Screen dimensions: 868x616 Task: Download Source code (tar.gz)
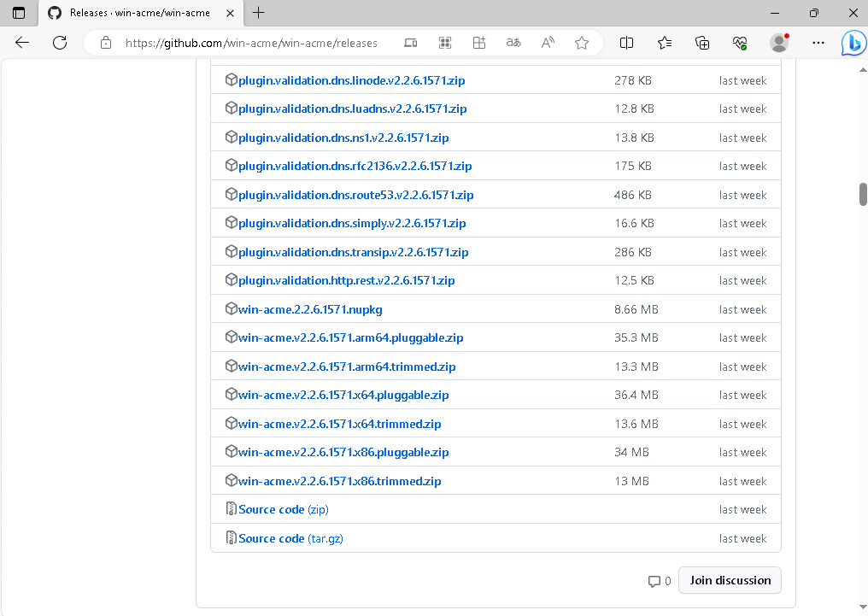(x=290, y=538)
